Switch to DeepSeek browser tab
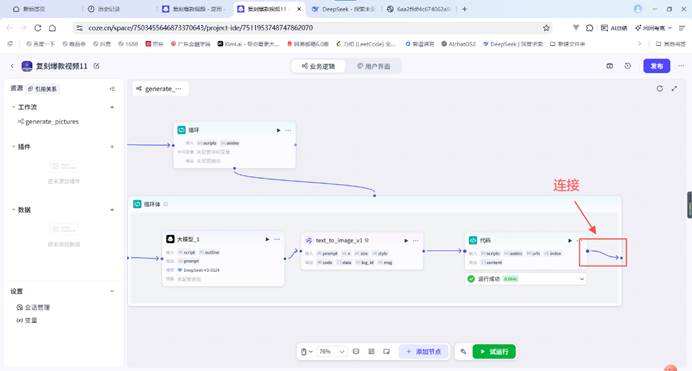This screenshot has width=692, height=371. pyautogui.click(x=343, y=9)
